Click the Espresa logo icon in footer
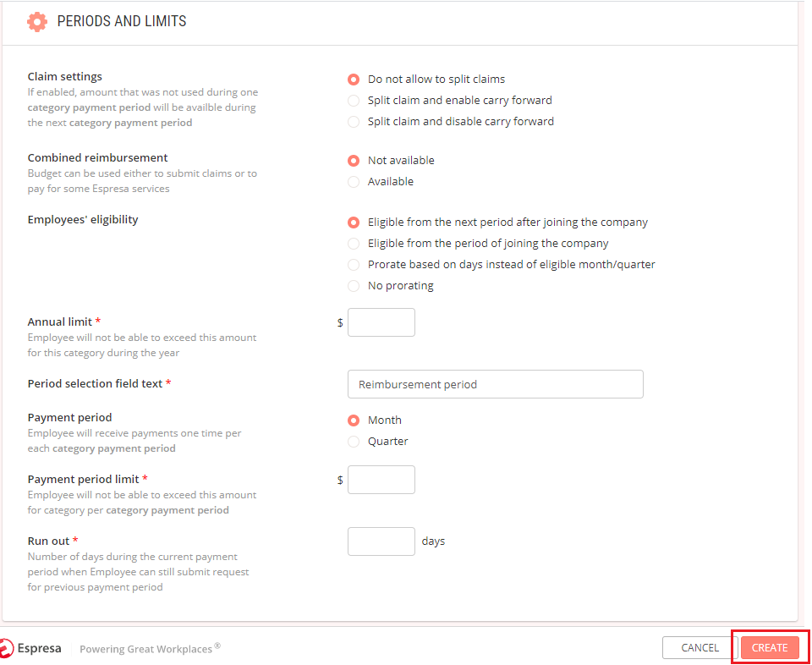 6,648
